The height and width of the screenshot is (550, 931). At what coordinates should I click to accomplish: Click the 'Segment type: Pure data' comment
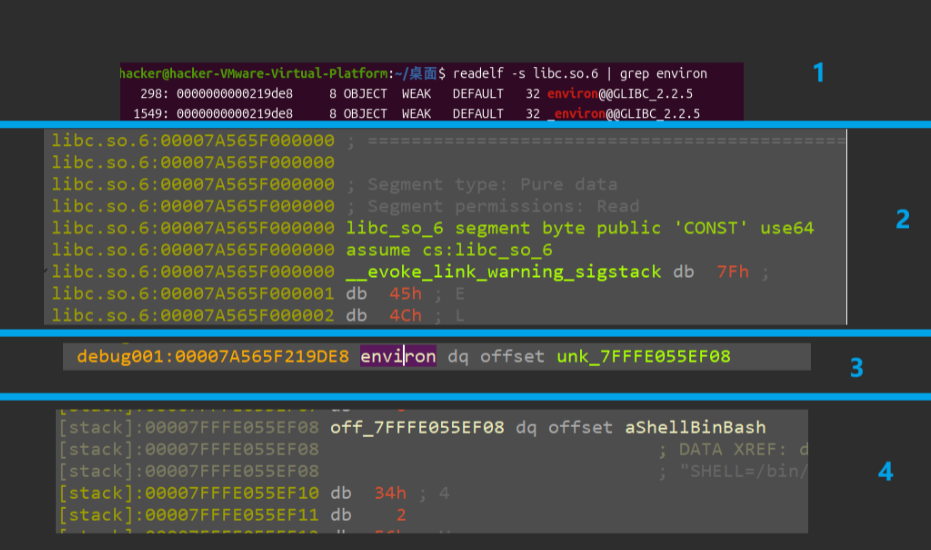click(x=492, y=185)
